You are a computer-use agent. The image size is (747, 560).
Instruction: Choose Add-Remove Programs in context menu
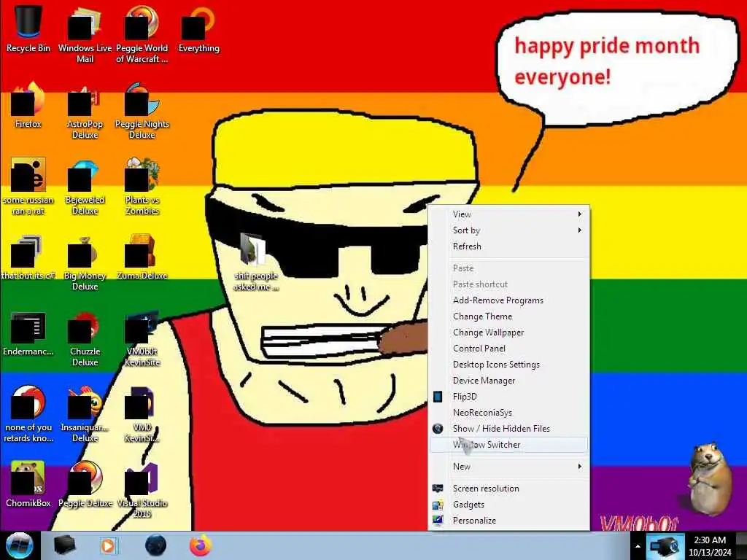click(x=509, y=300)
